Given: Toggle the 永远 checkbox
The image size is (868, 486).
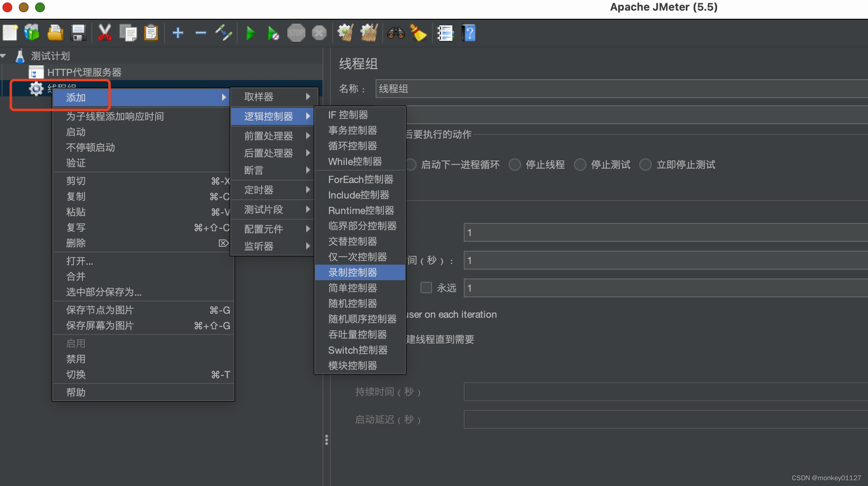Looking at the screenshot, I should point(426,288).
